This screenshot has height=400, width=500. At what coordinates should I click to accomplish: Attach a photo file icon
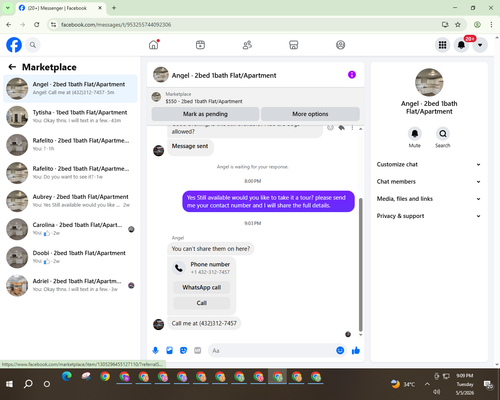169,350
